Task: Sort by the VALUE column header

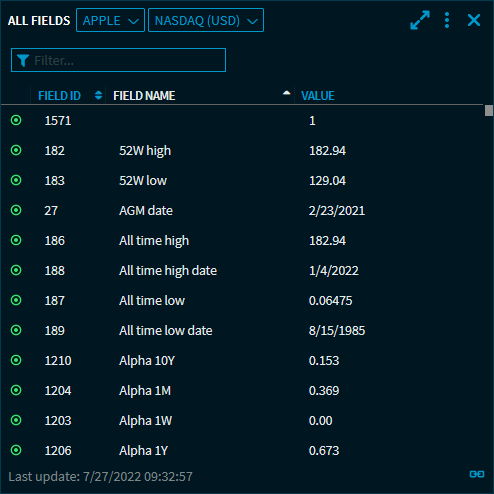Action: (318, 96)
